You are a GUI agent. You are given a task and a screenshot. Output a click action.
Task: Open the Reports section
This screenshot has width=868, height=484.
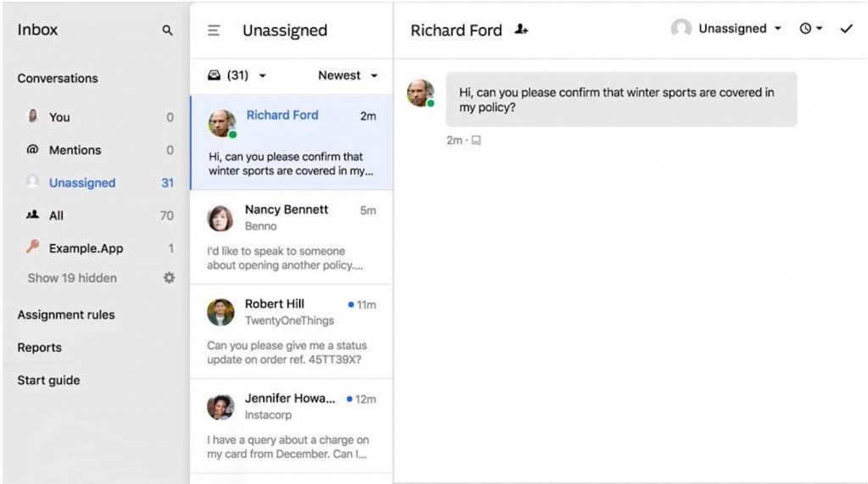pyautogui.click(x=40, y=348)
